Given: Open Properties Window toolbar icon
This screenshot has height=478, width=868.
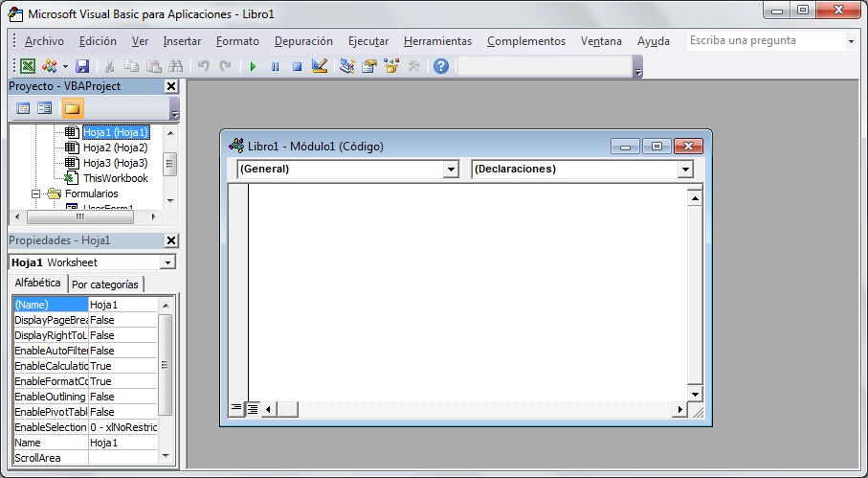Looking at the screenshot, I should click(369, 66).
